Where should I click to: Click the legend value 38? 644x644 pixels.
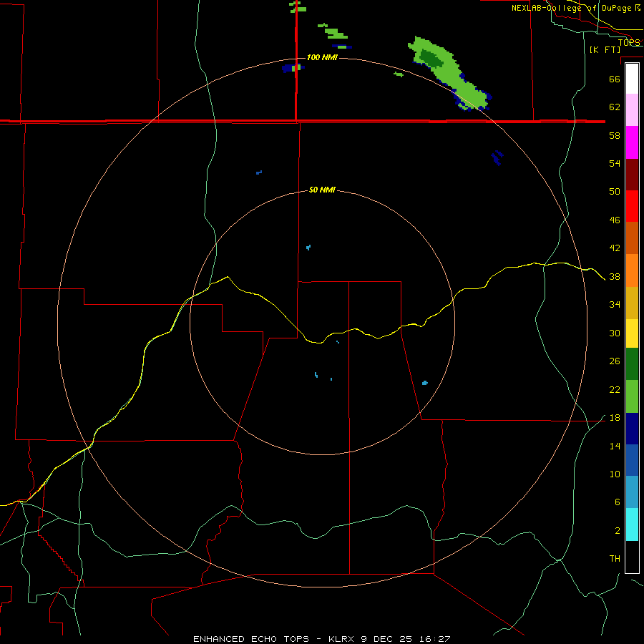(615, 277)
